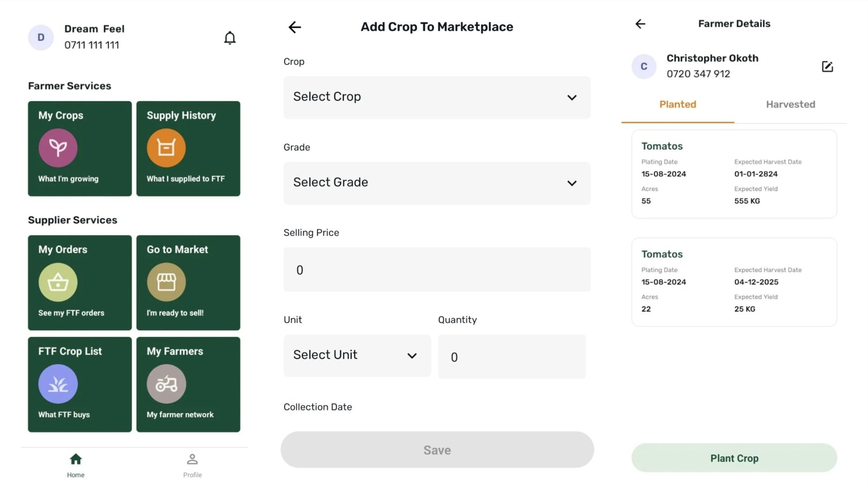Select the Planted tab

click(x=677, y=105)
